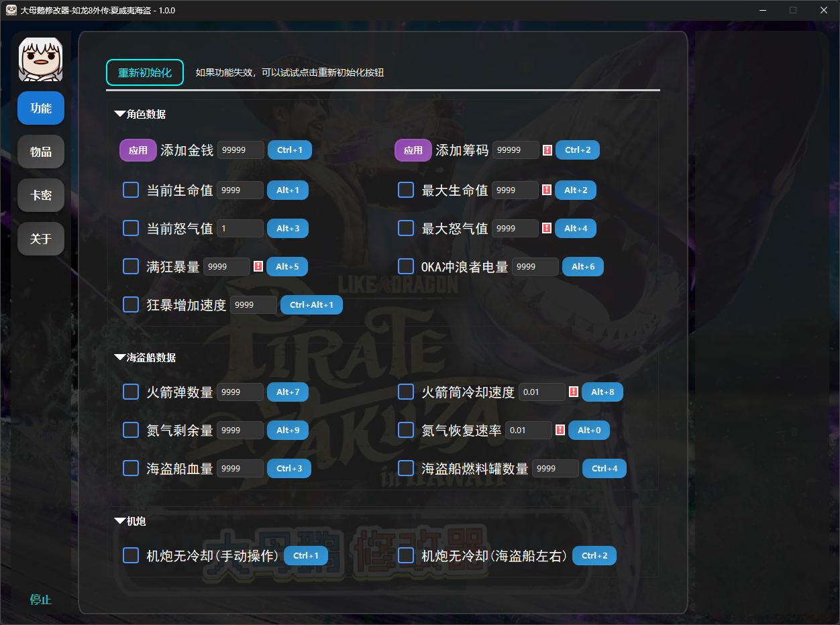Viewport: 840px width, 625px height.
Task: Click Ctrl+2 button beside 机炮无冷却(海盗船左右)
Action: click(x=594, y=555)
